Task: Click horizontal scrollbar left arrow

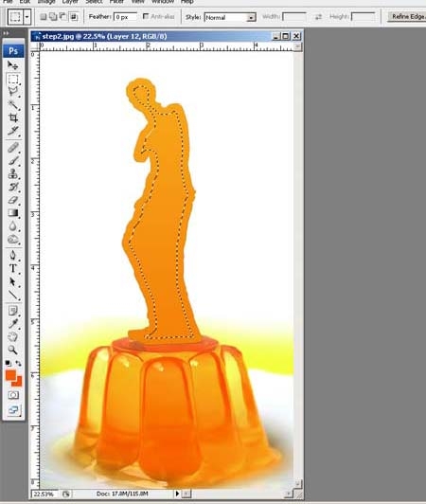Action: point(186,494)
